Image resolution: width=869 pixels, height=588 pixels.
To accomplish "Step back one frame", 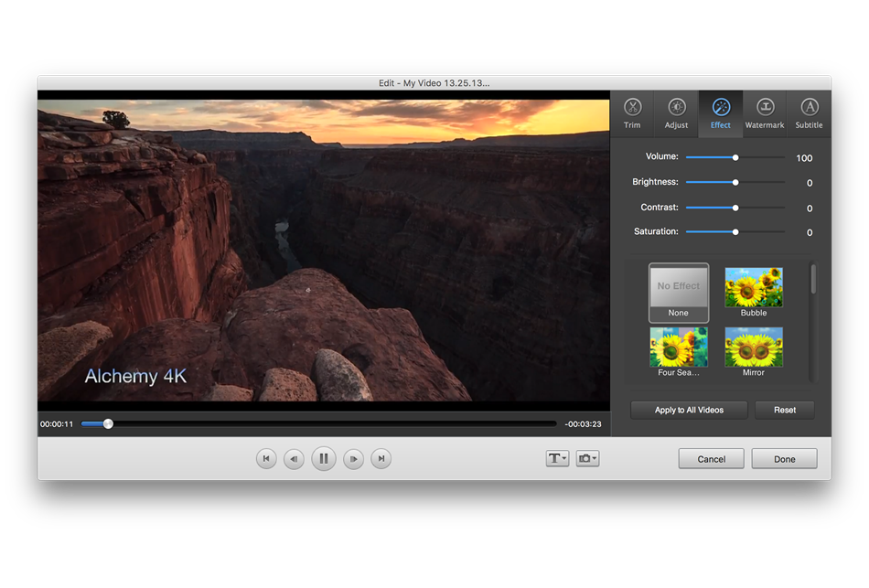I will pos(294,458).
